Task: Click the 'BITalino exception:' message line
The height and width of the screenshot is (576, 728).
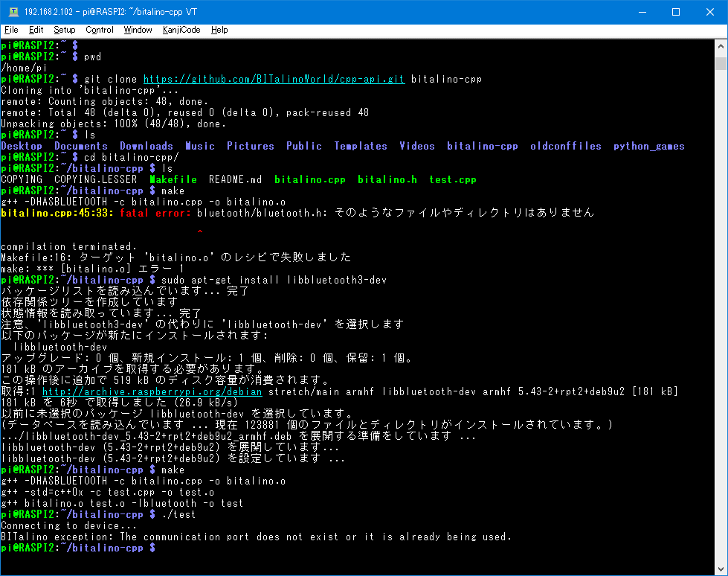Action: pos(256,537)
